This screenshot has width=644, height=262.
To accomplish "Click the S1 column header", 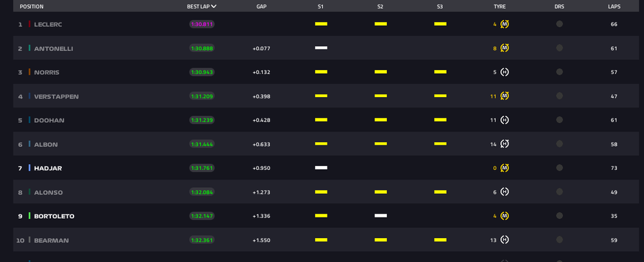I will (321, 6).
